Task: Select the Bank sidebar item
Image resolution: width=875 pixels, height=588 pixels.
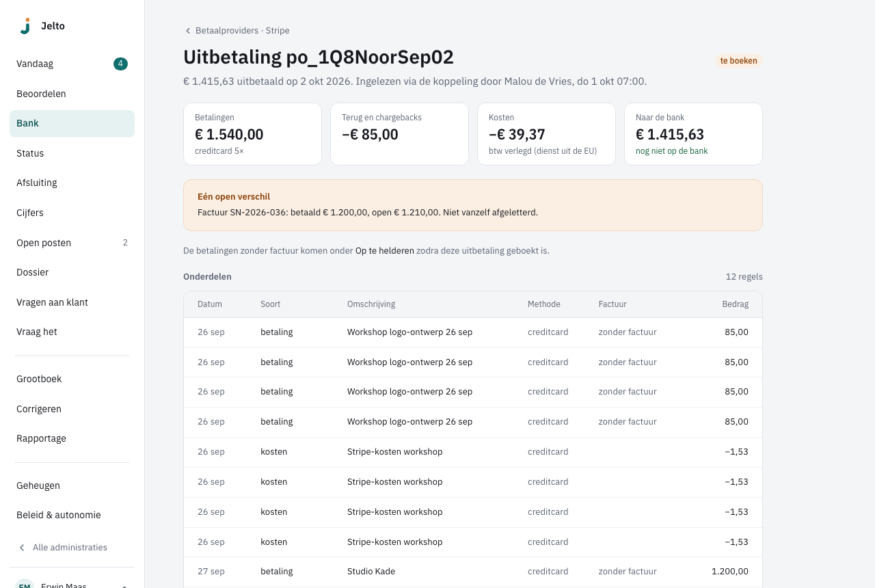Action: coord(72,124)
